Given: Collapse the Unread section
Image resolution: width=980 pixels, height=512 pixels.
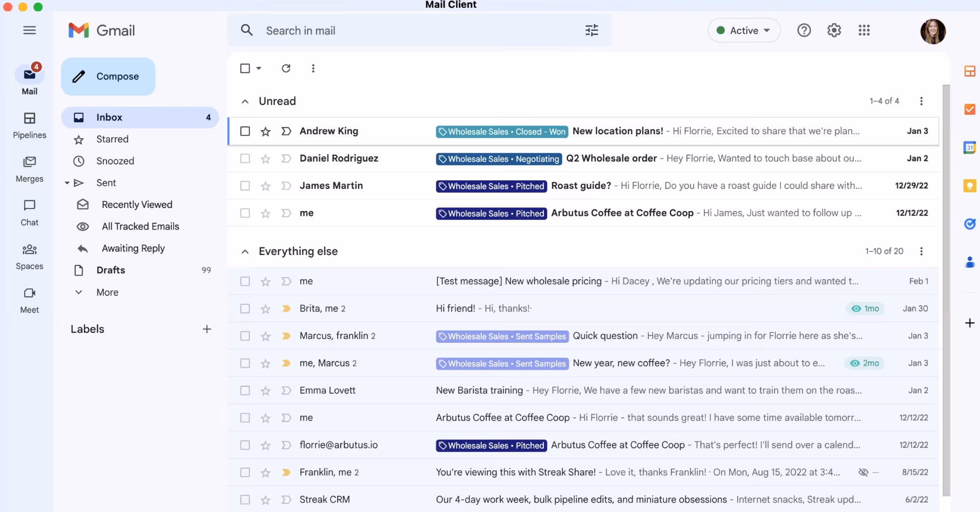Looking at the screenshot, I should coord(245,102).
